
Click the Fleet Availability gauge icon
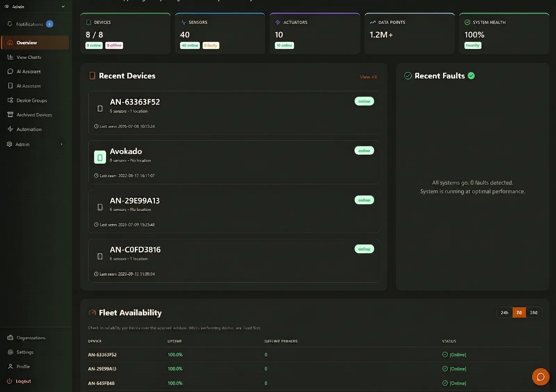(x=92, y=313)
